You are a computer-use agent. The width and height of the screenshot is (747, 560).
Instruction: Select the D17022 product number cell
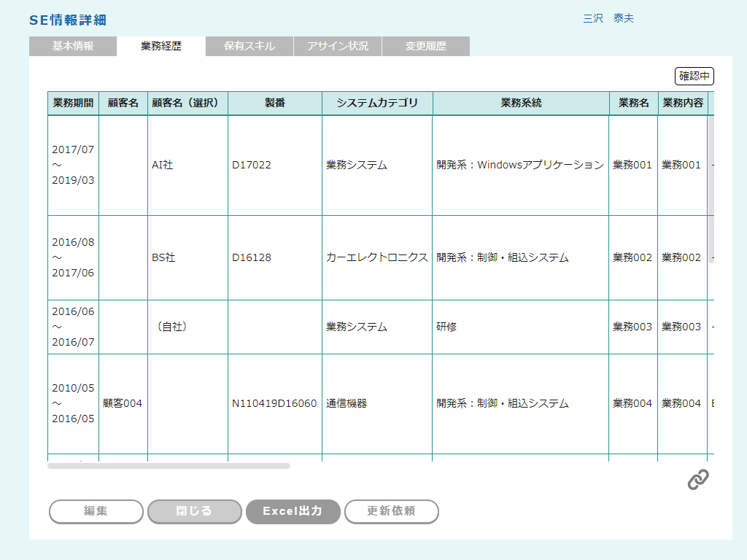click(x=252, y=165)
